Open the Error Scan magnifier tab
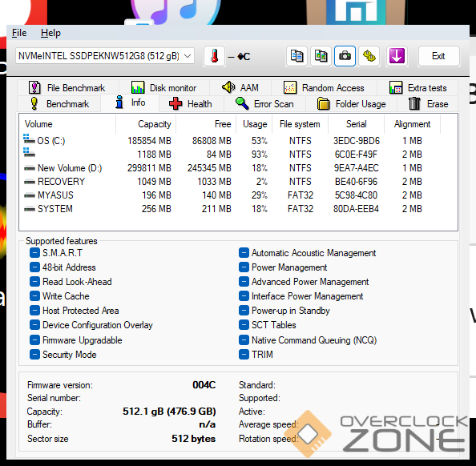 (264, 104)
